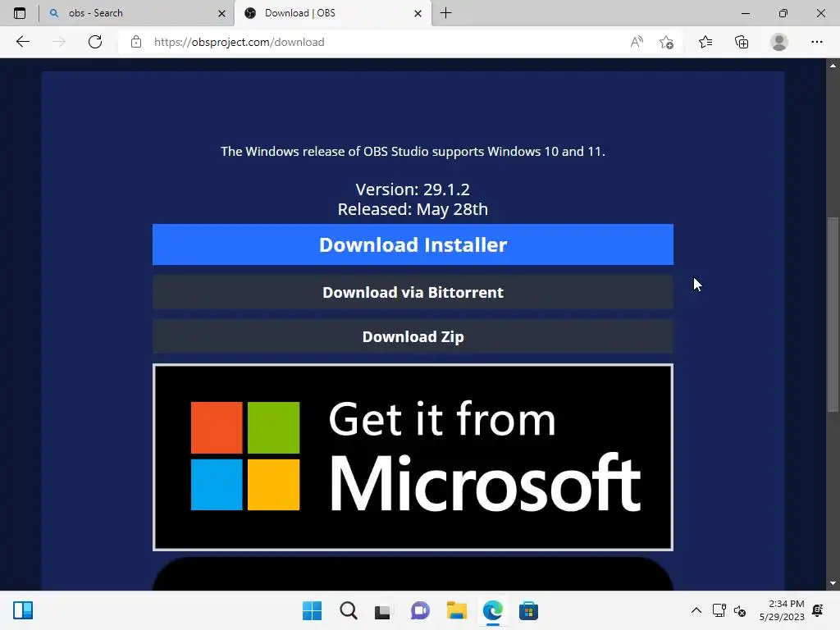The height and width of the screenshot is (630, 840).
Task: Open network status tray icon
Action: coord(719,610)
